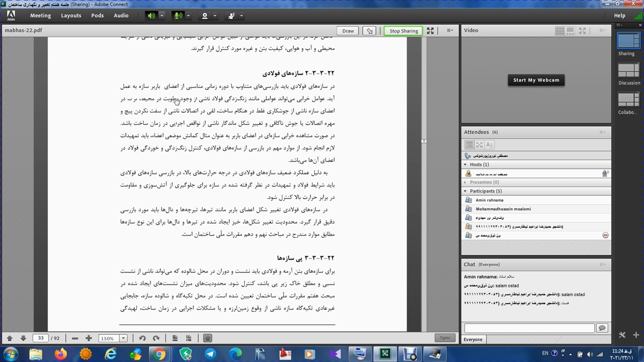The height and width of the screenshot is (362, 644).
Task: Click the Stop Sharing button
Action: 403,31
